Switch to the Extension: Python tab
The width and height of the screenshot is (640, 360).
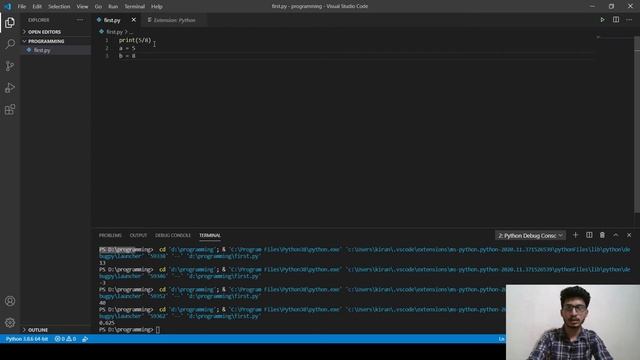pos(174,20)
